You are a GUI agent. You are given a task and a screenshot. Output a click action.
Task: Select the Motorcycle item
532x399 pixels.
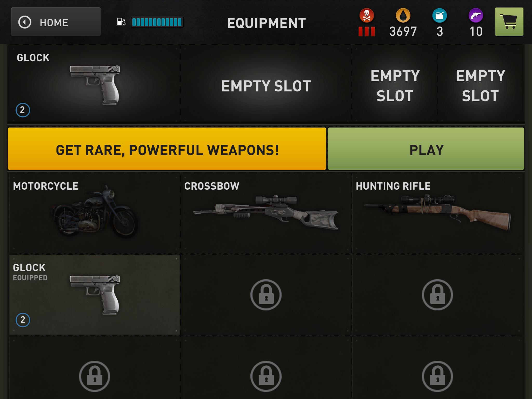95,213
